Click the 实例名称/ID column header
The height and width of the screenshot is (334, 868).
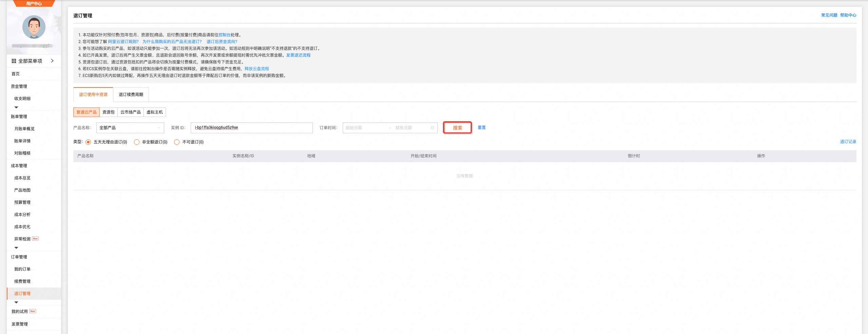(243, 156)
